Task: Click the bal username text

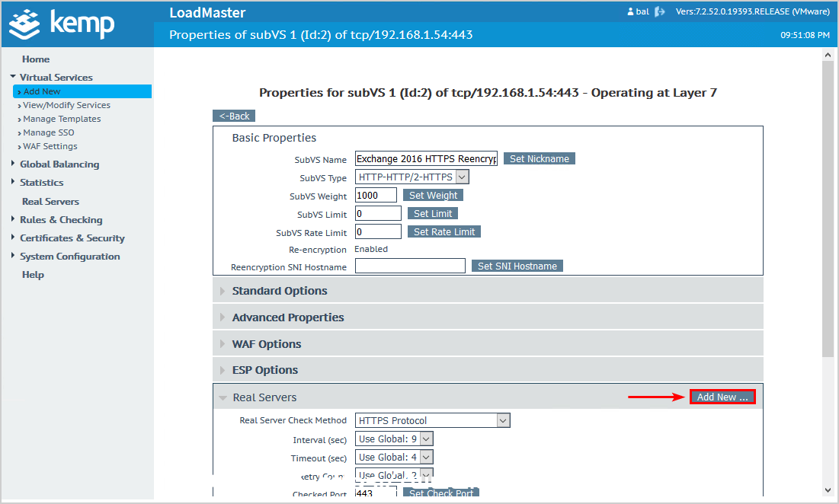Action: (642, 11)
